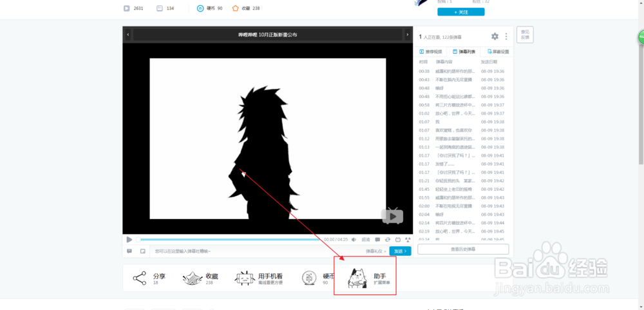644x310 pixels.
Task: Sort danmaku by 弹幕内容 column header
Action: click(x=444, y=62)
